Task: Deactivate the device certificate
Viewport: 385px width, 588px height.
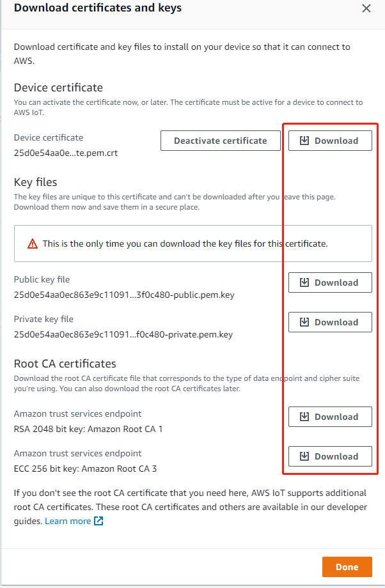Action: pyautogui.click(x=220, y=141)
